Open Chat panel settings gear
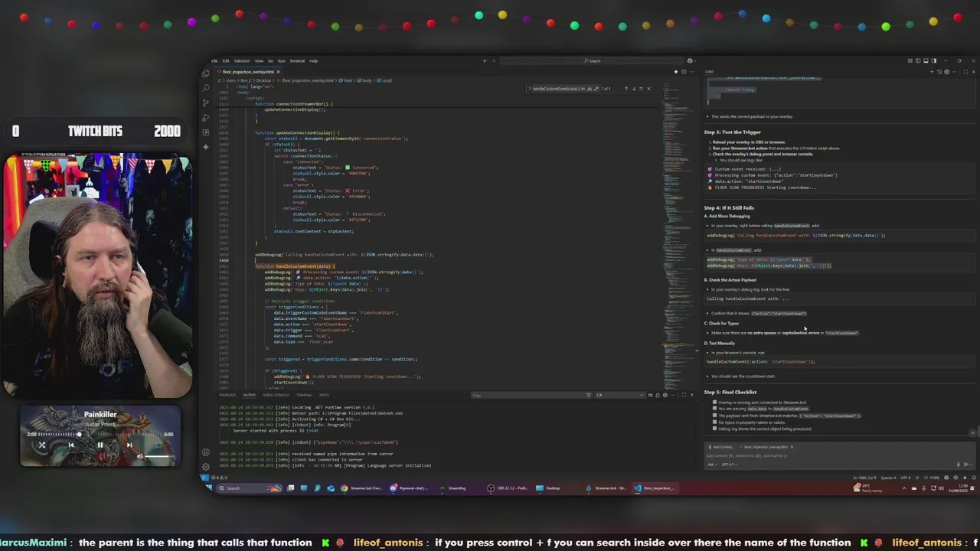 [x=946, y=71]
